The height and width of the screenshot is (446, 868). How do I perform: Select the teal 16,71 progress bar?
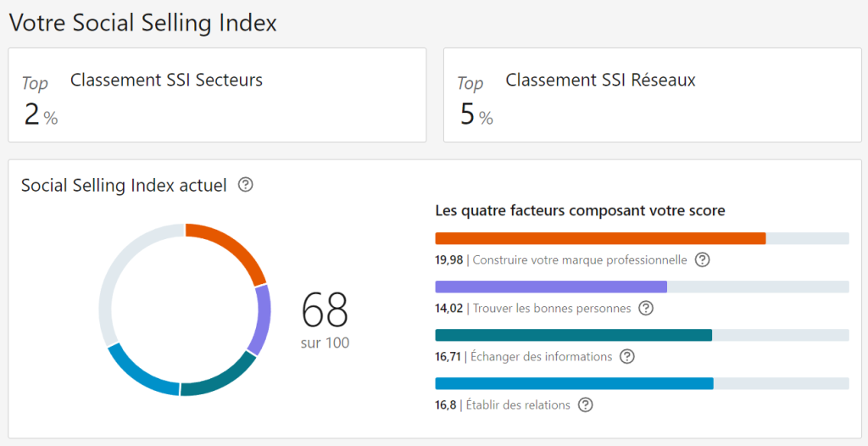pyautogui.click(x=643, y=335)
